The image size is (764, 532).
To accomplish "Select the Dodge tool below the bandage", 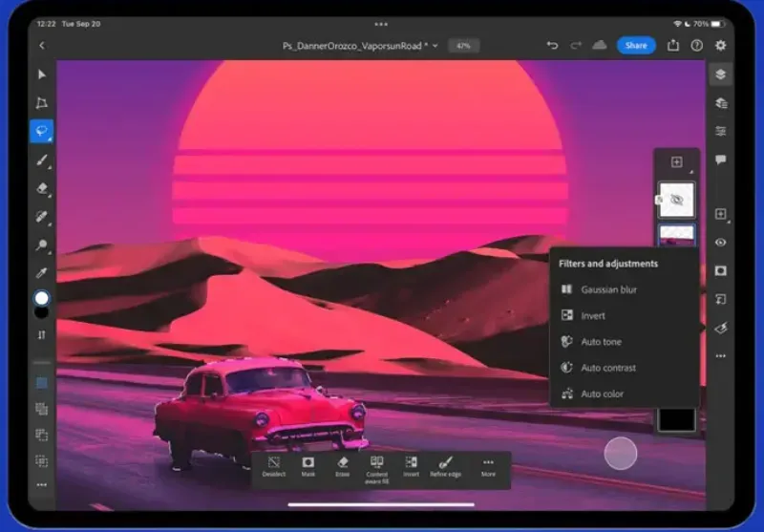I will pos(42,245).
